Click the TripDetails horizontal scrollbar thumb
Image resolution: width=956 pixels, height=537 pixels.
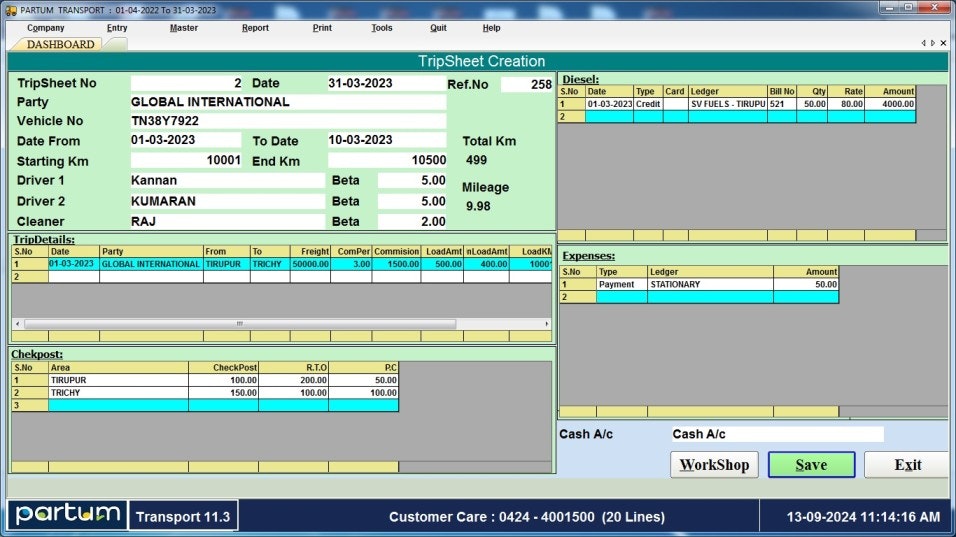click(x=240, y=324)
